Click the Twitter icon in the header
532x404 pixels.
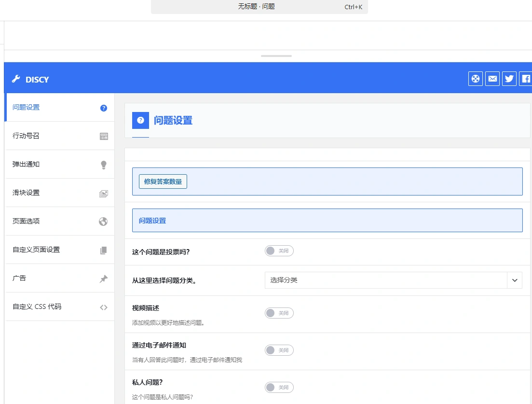(509, 78)
